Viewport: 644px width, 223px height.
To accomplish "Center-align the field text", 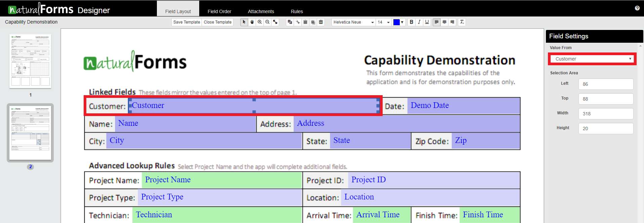I will click(x=444, y=22).
